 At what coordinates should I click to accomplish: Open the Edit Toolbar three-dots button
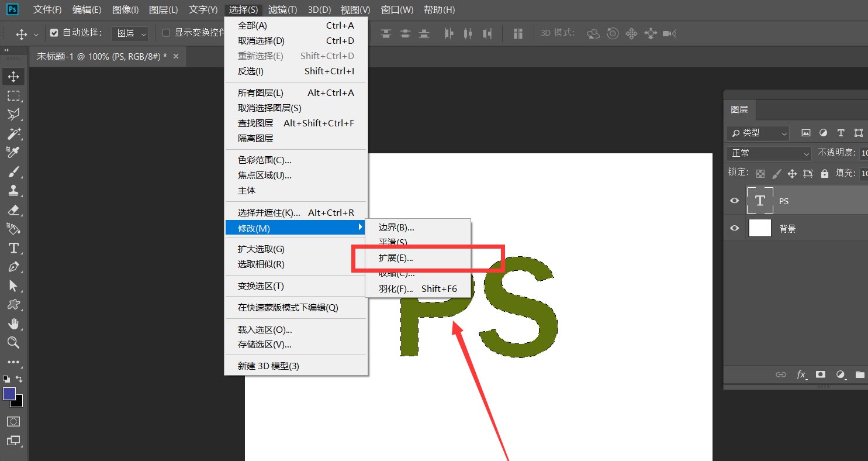tap(13, 362)
